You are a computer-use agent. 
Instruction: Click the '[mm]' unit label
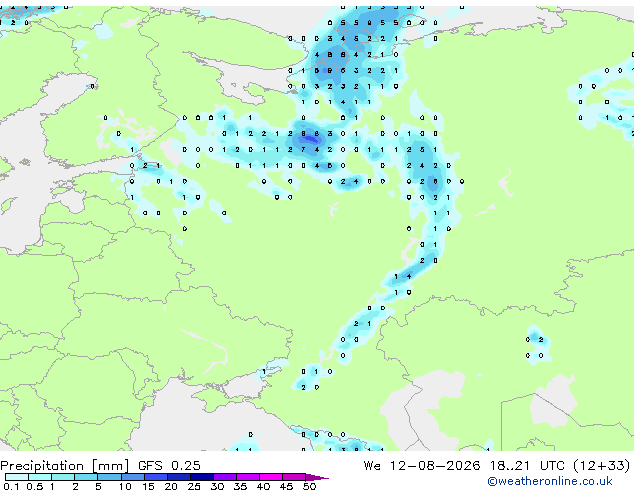(x=110, y=466)
